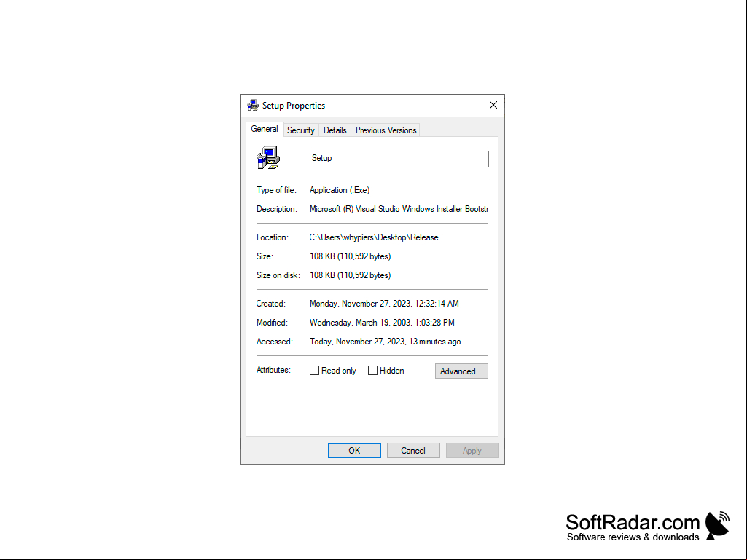This screenshot has height=560, width=747.
Task: Click the Created label
Action: click(270, 304)
